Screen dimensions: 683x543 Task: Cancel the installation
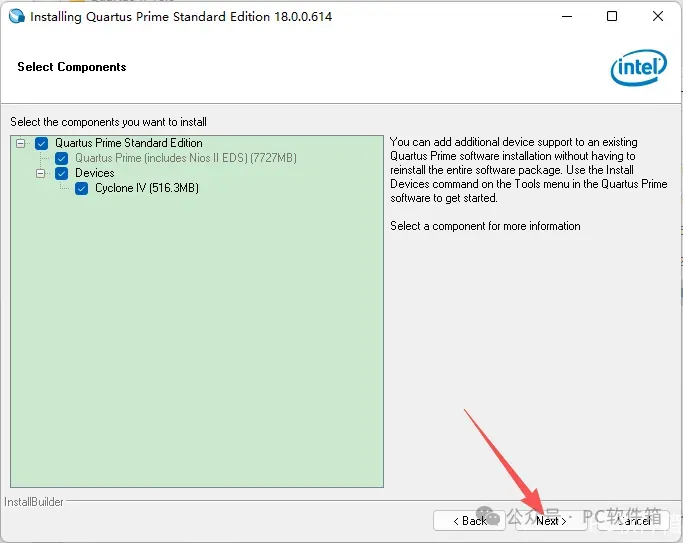coord(633,521)
